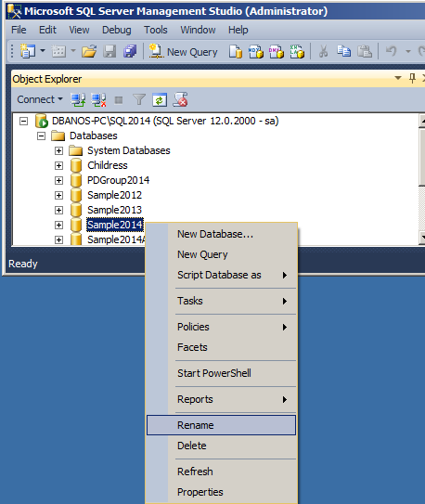Click the Object Explorer refresh icon
The width and height of the screenshot is (425, 504).
[x=160, y=100]
